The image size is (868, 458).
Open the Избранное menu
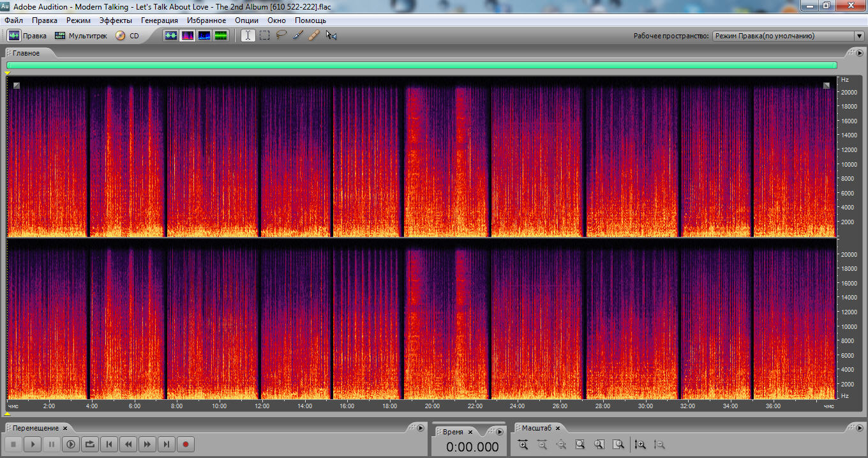206,20
